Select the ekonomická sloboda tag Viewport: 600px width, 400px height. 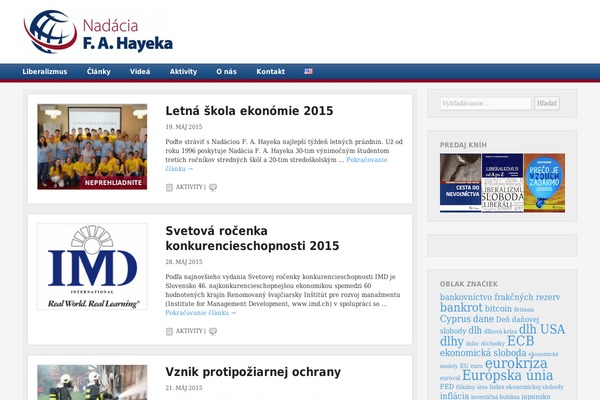click(483, 353)
